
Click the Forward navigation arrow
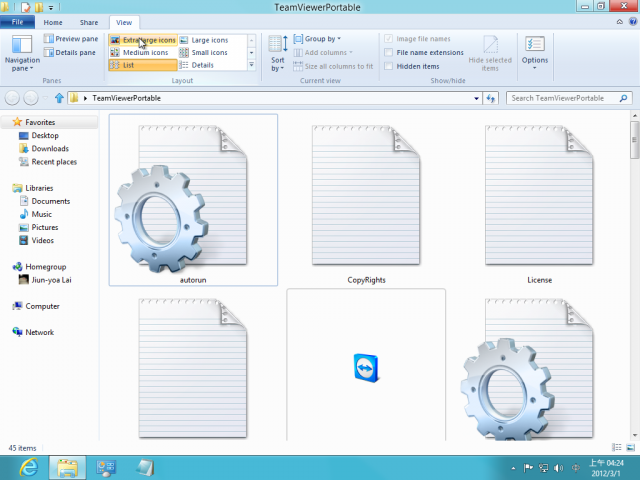tap(31, 98)
